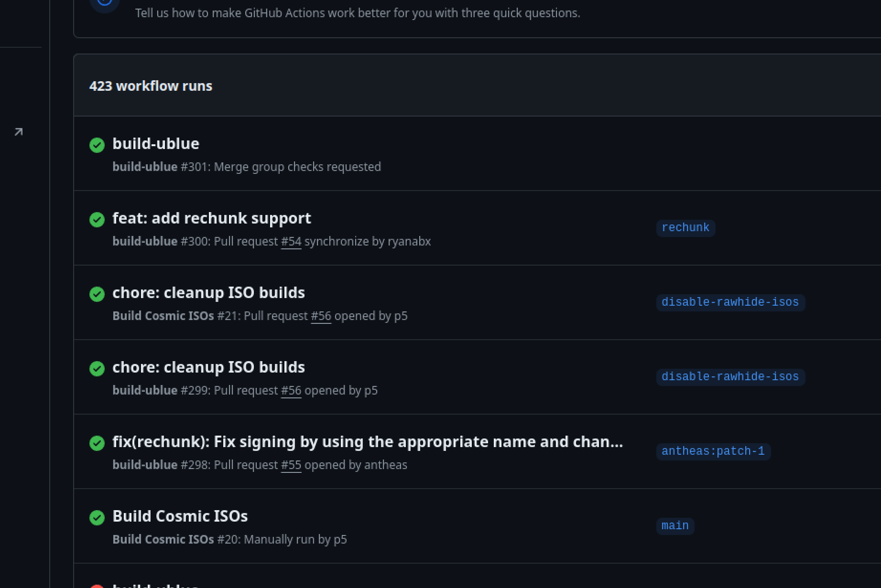Screen dimensions: 881x588
Task: Click success icon for Build Cosmic ISOs #21
Action: click(x=97, y=294)
